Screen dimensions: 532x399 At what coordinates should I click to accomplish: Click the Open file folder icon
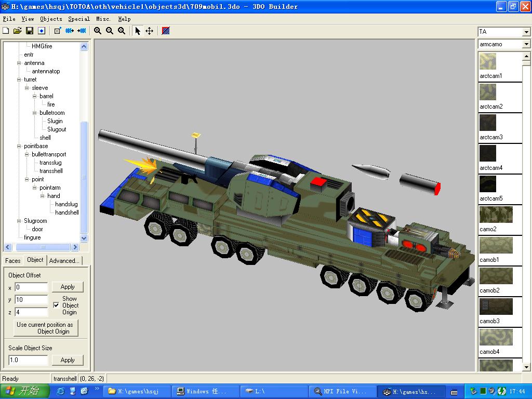coord(18,31)
